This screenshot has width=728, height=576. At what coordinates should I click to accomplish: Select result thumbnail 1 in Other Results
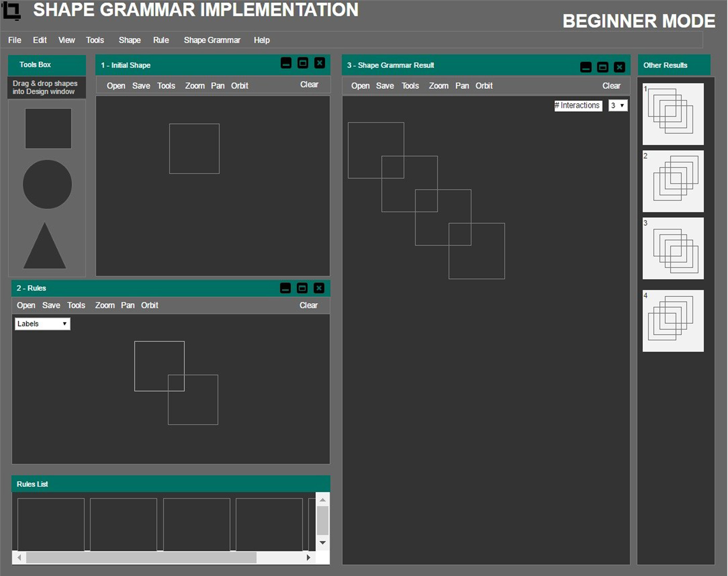coord(673,113)
